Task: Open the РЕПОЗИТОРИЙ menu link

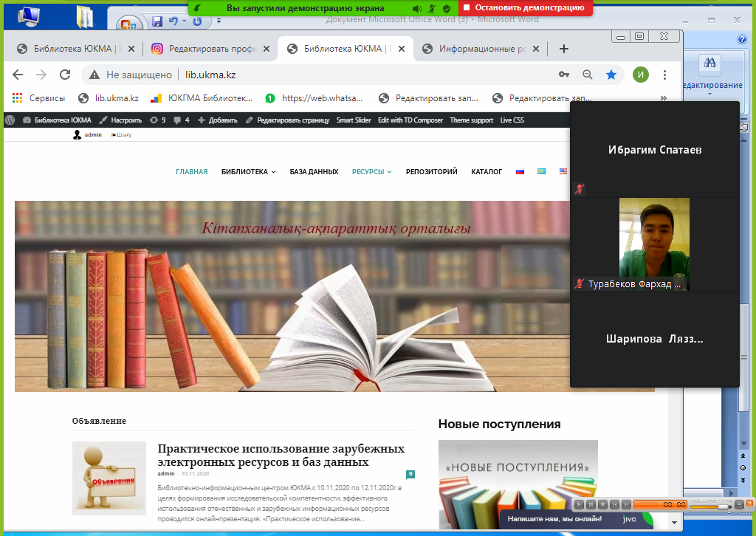Action: (431, 172)
